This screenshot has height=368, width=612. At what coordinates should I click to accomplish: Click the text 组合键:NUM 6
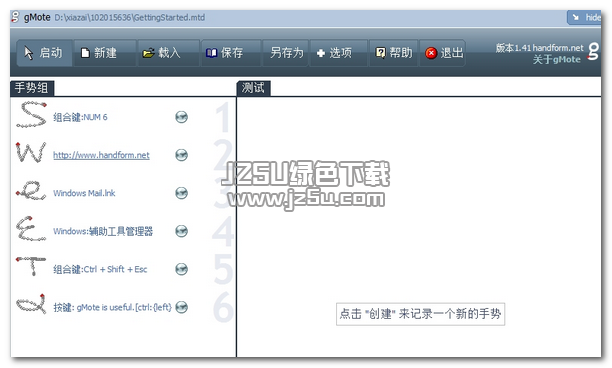80,117
